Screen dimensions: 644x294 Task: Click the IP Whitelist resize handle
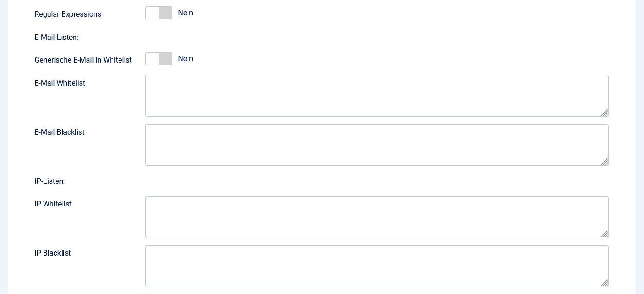coord(605,234)
